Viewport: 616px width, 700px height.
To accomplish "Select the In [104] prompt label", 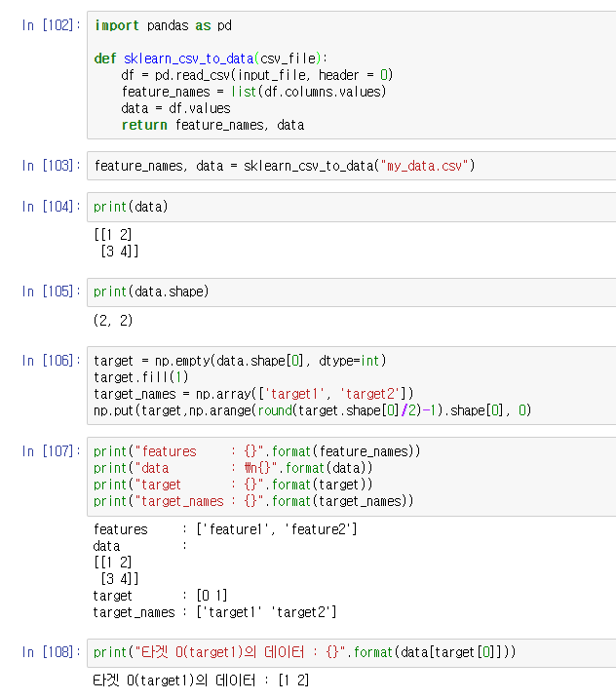I will [51, 207].
